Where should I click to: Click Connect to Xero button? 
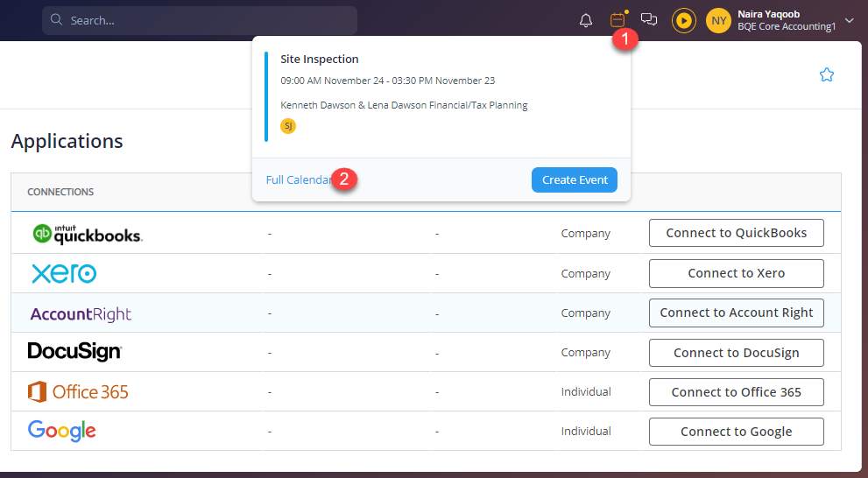[x=737, y=273]
